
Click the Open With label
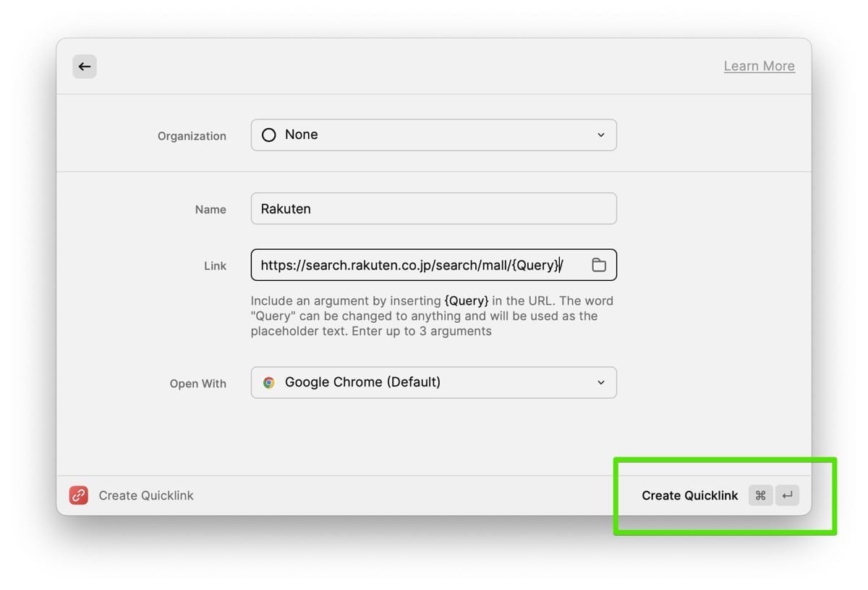tap(198, 384)
